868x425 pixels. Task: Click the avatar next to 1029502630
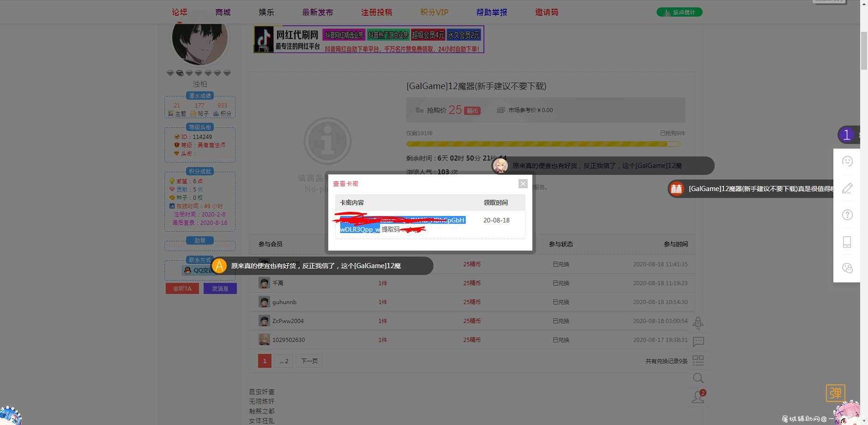click(x=264, y=340)
